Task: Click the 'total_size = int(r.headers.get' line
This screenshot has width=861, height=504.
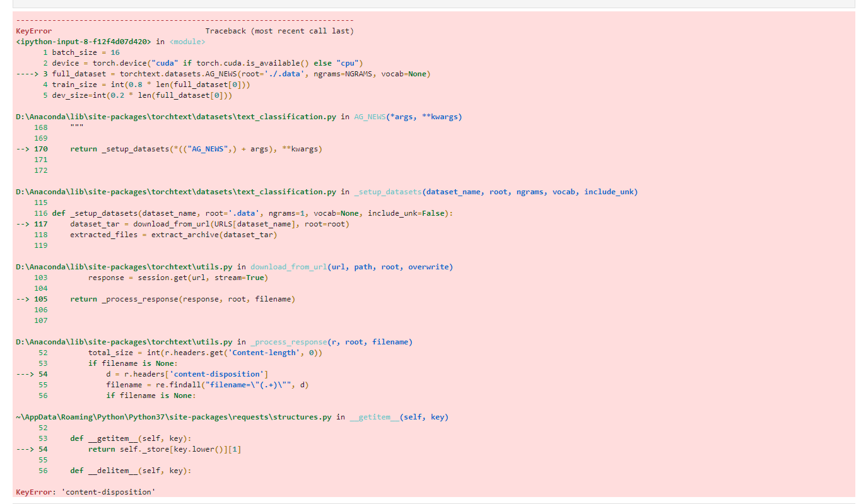Action: pos(205,353)
